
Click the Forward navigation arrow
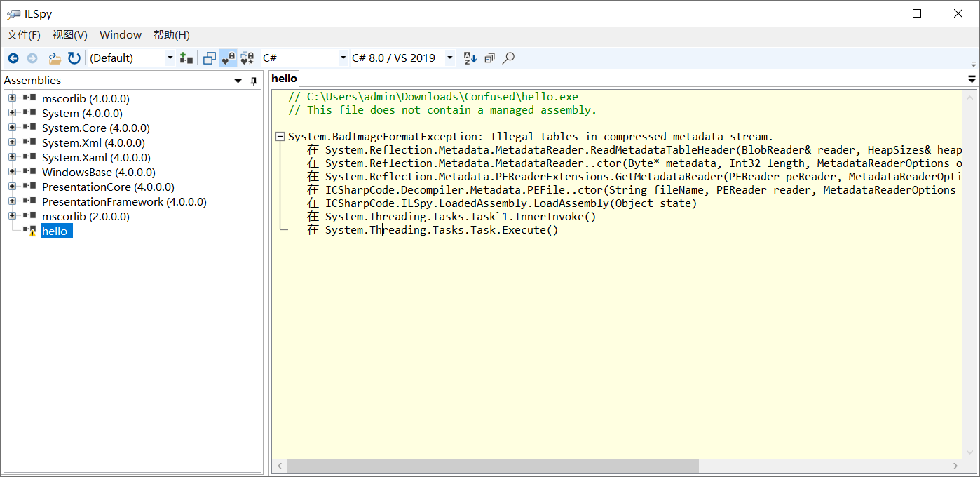(32, 58)
